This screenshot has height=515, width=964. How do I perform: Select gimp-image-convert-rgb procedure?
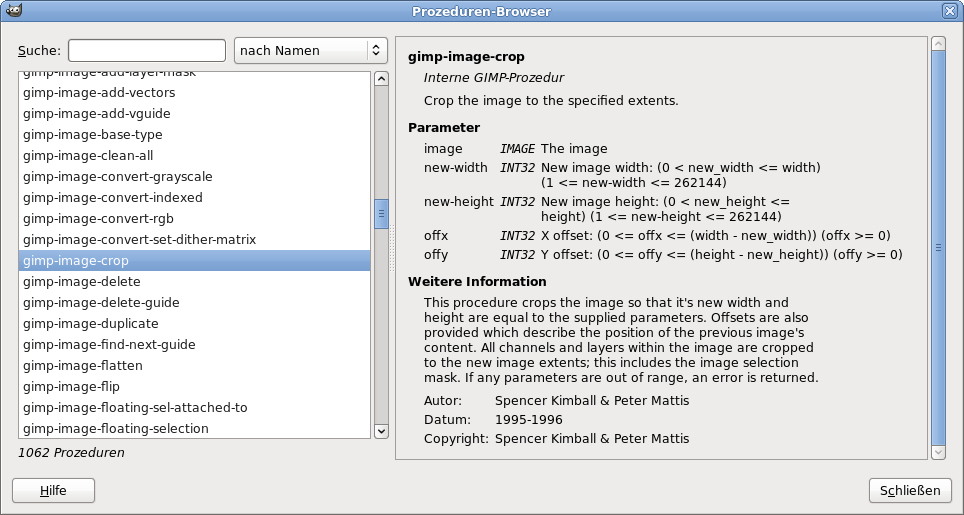point(194,218)
